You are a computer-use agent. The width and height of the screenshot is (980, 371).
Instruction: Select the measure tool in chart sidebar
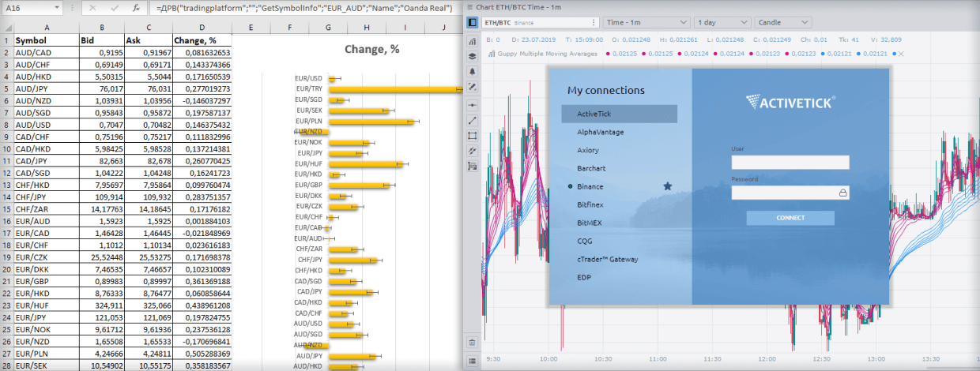click(472, 166)
